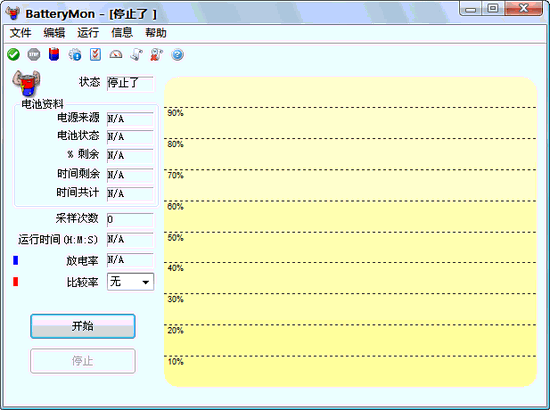Screen dimensions: 550x410
Task: Open the 编辑 menu
Action: click(x=54, y=33)
